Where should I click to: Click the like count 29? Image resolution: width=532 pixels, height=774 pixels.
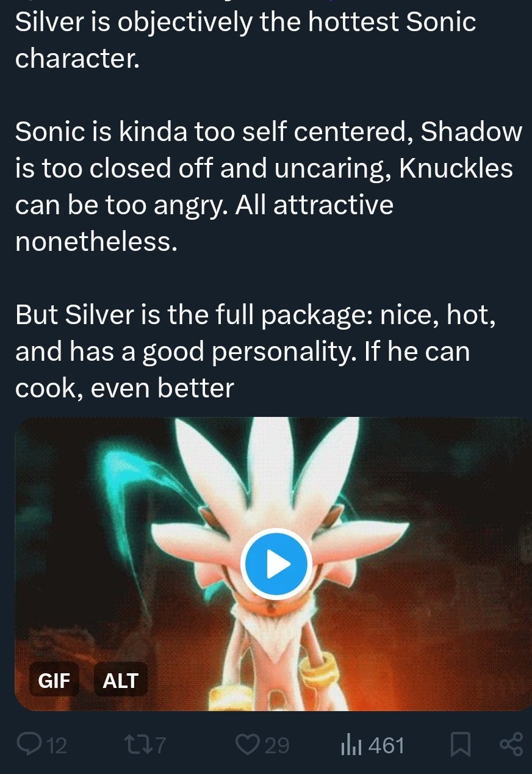pyautogui.click(x=276, y=745)
